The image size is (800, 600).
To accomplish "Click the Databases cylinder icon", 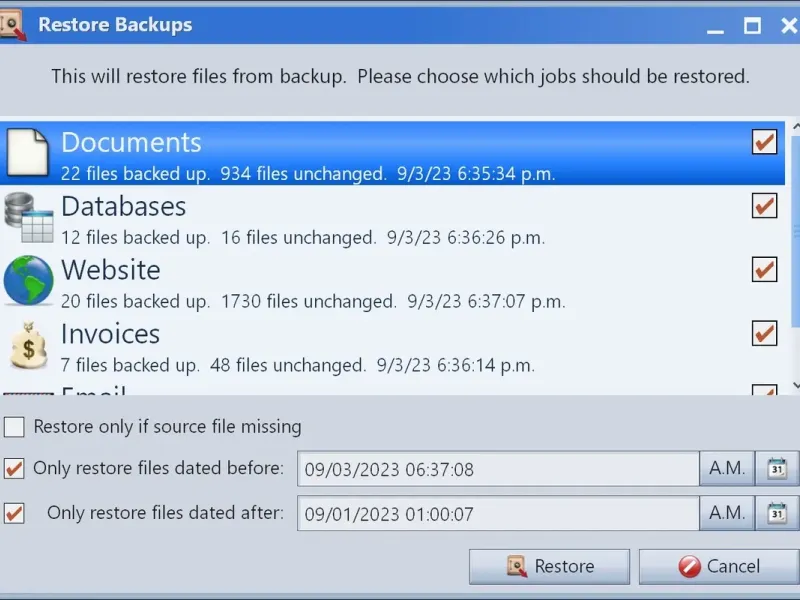I will point(28,218).
